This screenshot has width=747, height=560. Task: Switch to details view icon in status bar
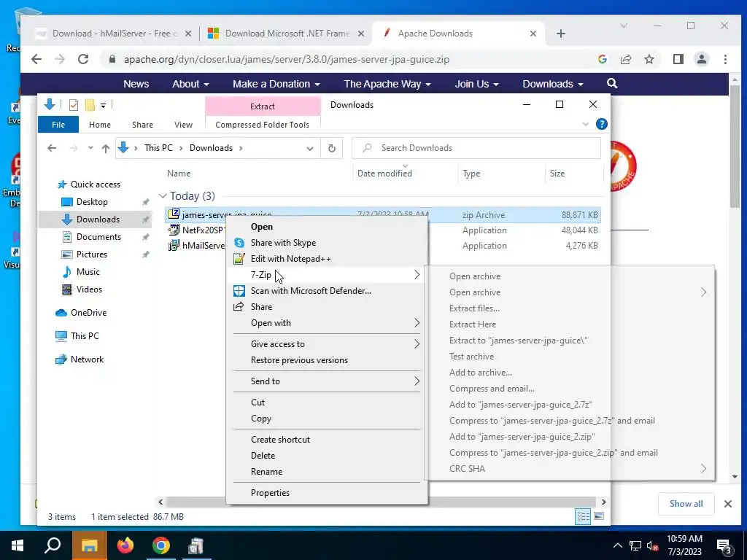point(583,517)
